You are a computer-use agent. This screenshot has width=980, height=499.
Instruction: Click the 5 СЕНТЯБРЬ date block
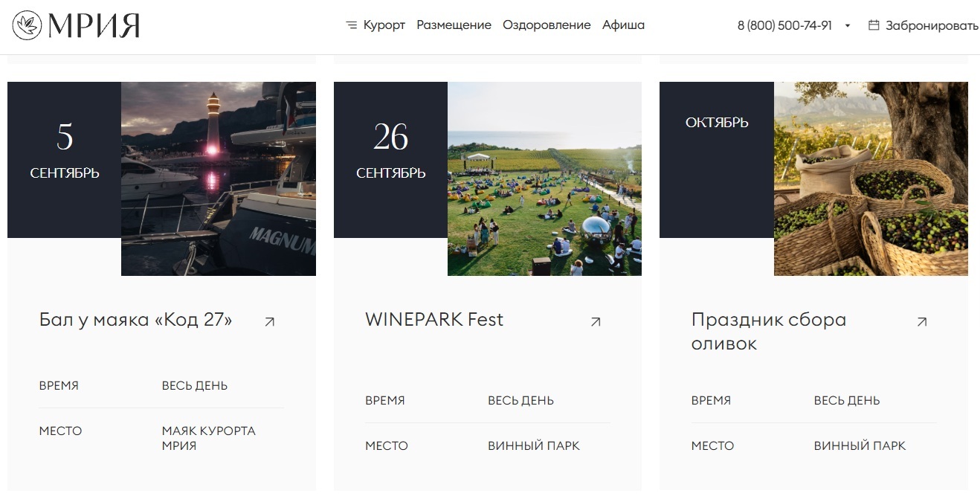tap(65, 160)
